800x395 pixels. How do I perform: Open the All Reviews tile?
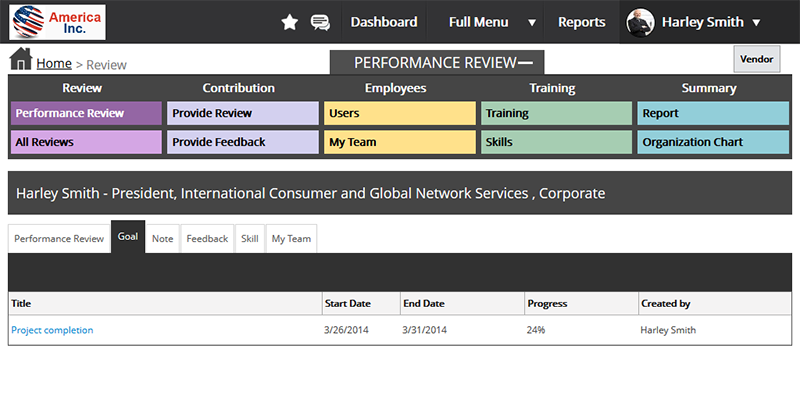pos(86,142)
